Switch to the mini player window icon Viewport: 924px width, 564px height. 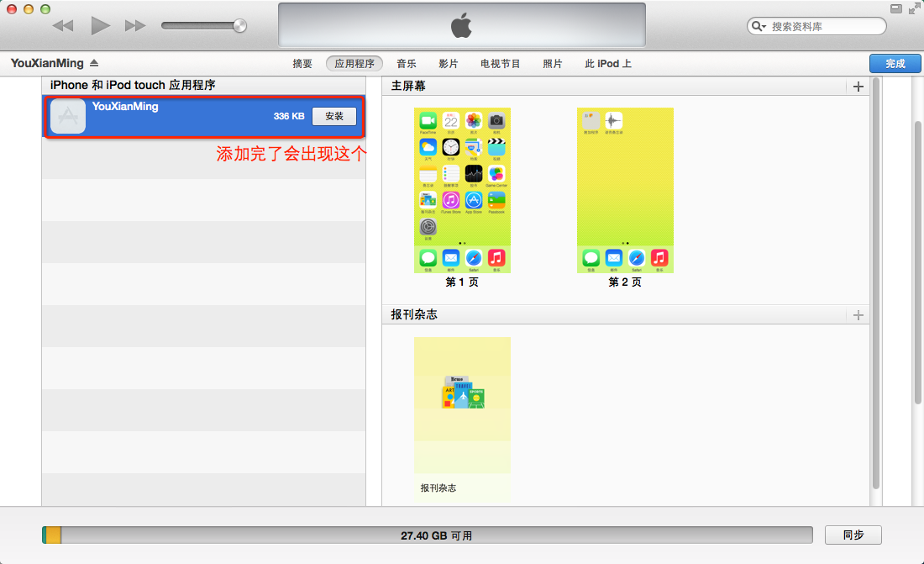click(895, 9)
